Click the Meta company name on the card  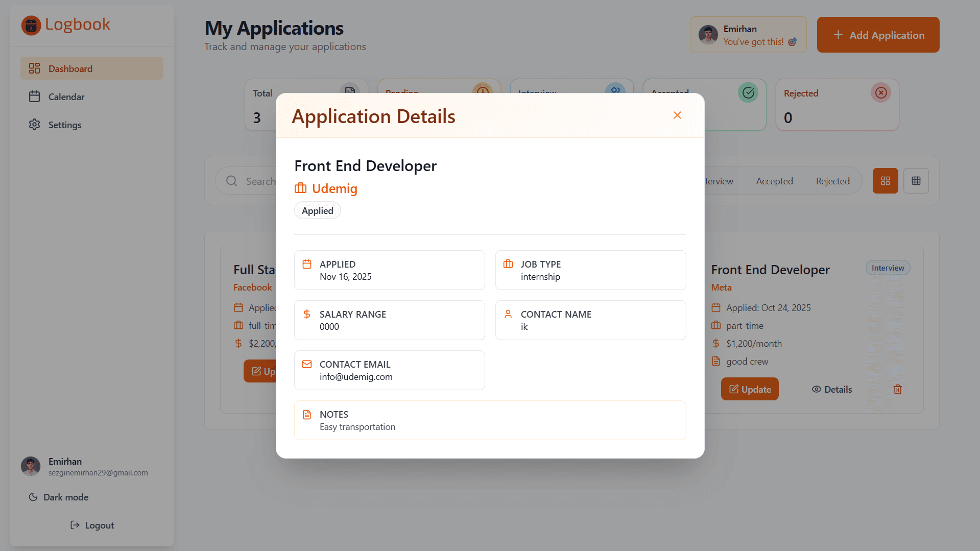click(x=721, y=288)
